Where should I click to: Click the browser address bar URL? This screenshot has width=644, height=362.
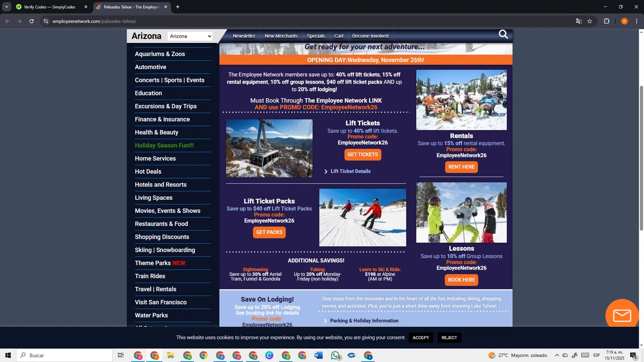coord(94,21)
